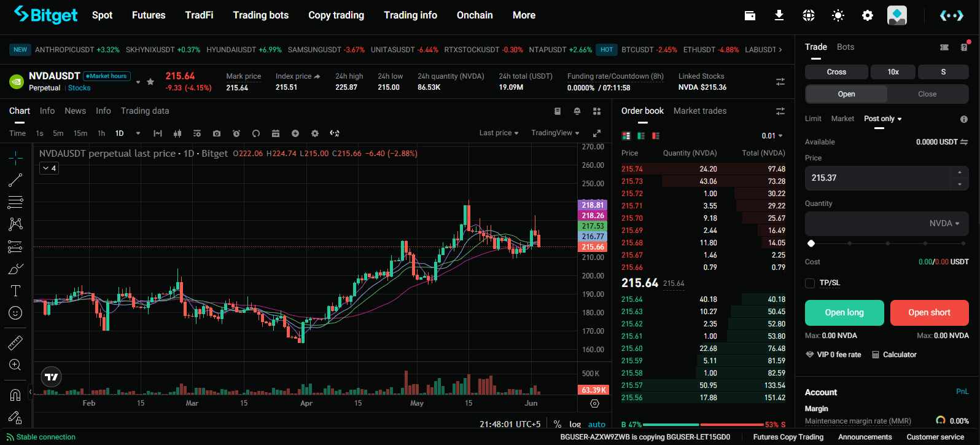Select the crosshair cursor tool
Image resolution: width=980 pixels, height=445 pixels.
(15, 158)
